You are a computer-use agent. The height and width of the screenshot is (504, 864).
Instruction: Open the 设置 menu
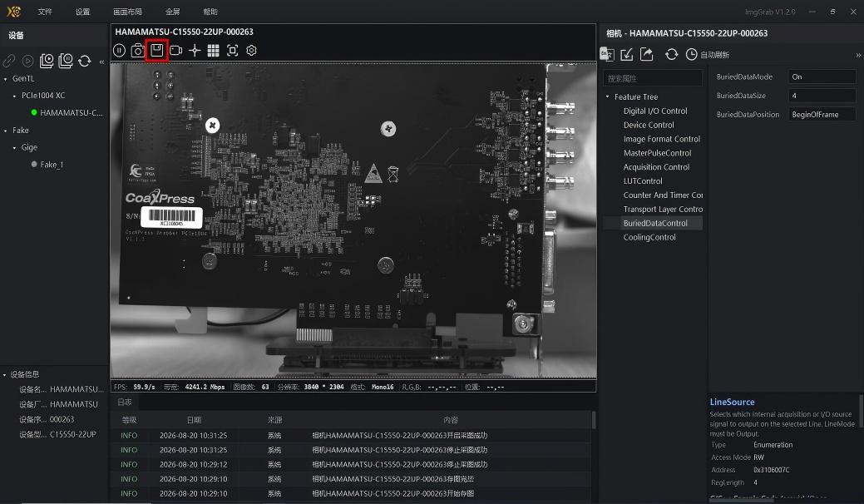click(x=82, y=12)
